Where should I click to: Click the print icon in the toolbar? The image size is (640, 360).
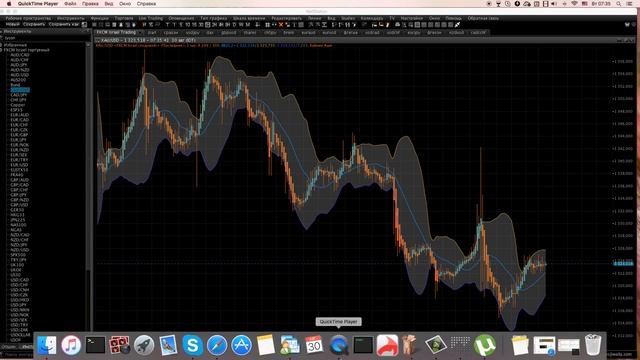[398, 25]
